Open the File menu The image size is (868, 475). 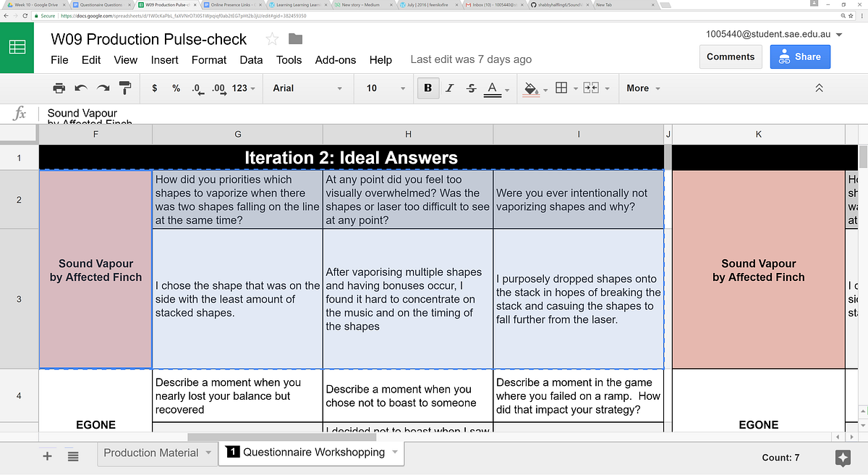(x=59, y=60)
